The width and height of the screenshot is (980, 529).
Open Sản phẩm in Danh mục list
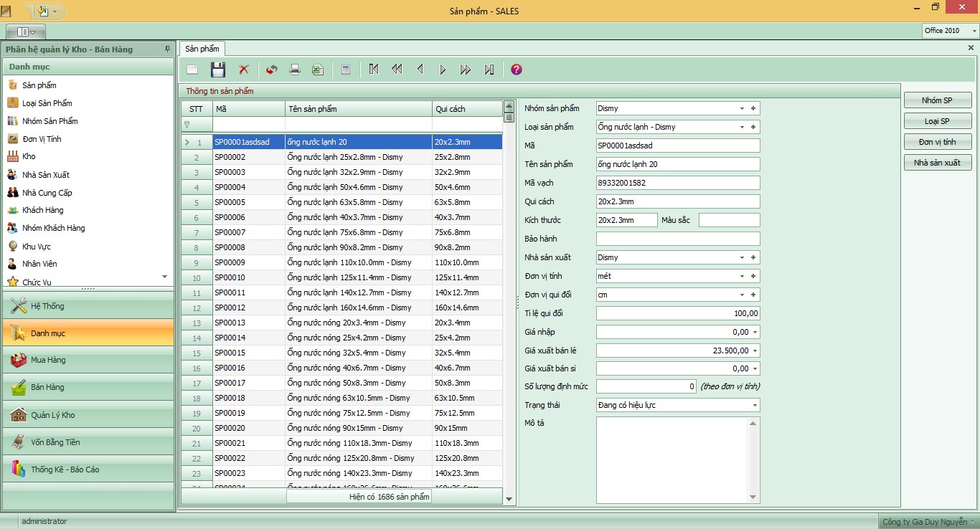click(x=39, y=85)
